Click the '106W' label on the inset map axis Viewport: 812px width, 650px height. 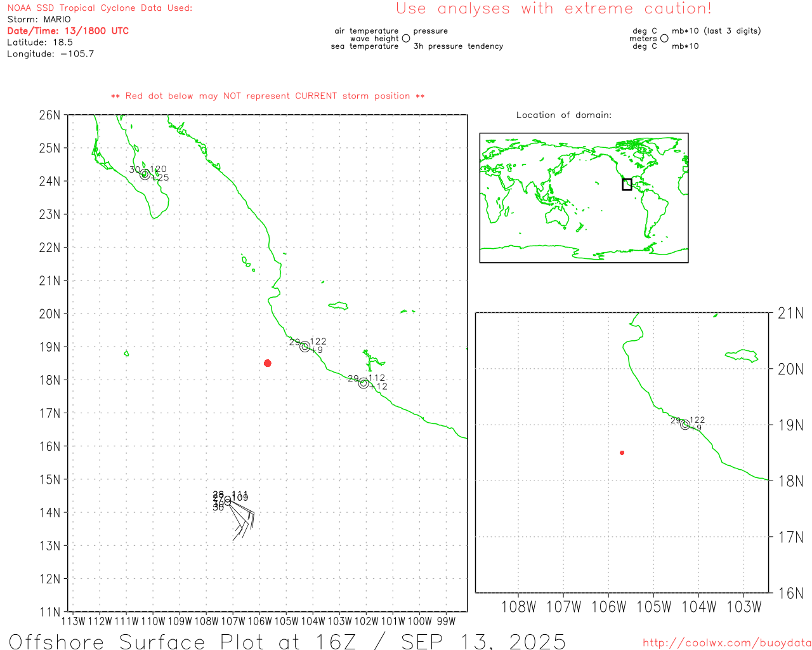pos(609,607)
